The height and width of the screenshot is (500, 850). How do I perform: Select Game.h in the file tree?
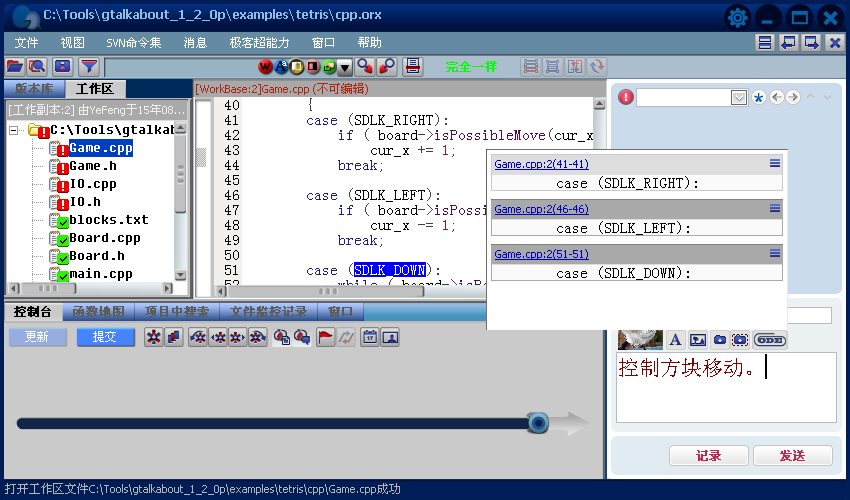[x=93, y=166]
